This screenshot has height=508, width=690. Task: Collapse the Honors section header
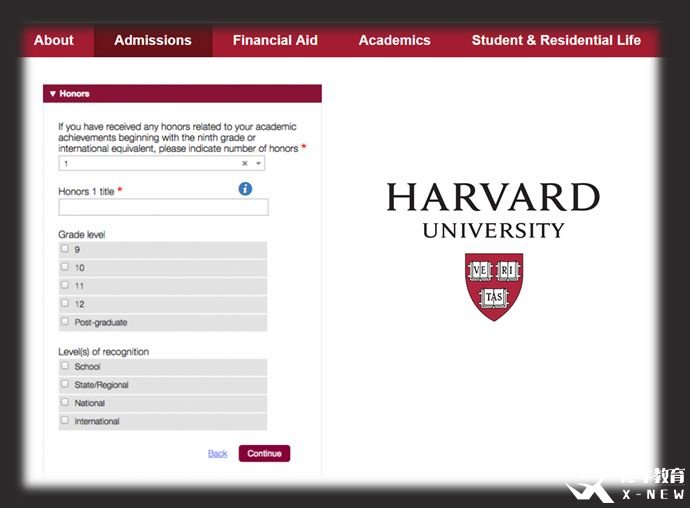182,93
